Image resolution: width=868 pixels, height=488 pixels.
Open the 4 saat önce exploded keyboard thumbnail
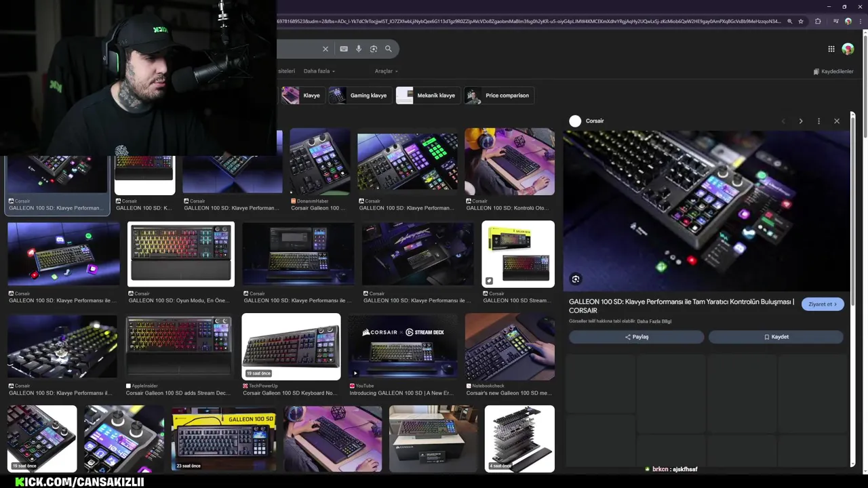(x=519, y=439)
